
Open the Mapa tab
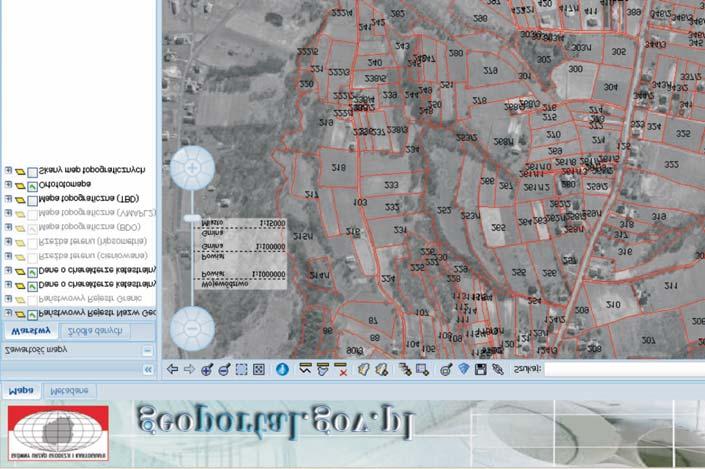pyautogui.click(x=21, y=390)
